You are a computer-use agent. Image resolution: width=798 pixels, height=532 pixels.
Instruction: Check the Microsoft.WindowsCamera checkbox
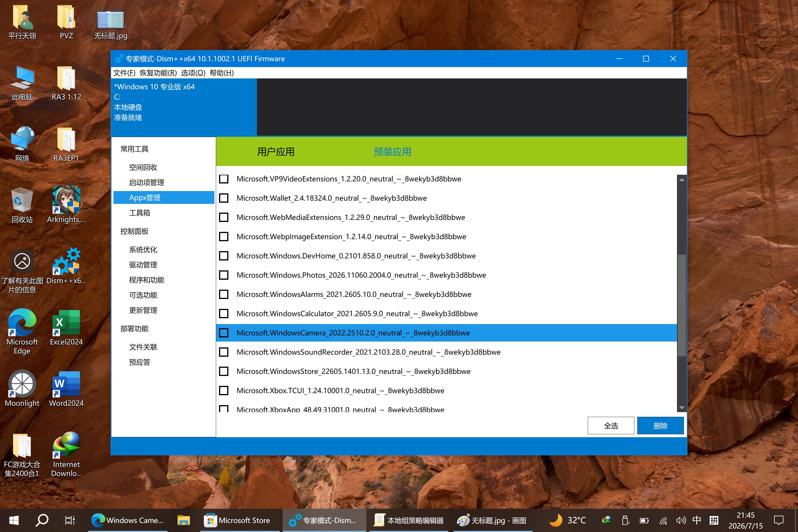coord(224,333)
